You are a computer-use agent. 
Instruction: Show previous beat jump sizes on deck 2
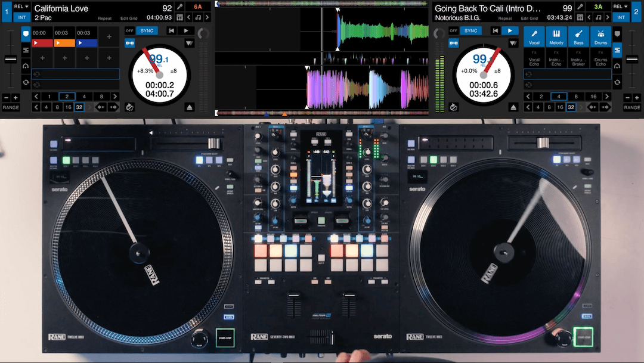pos(528,107)
